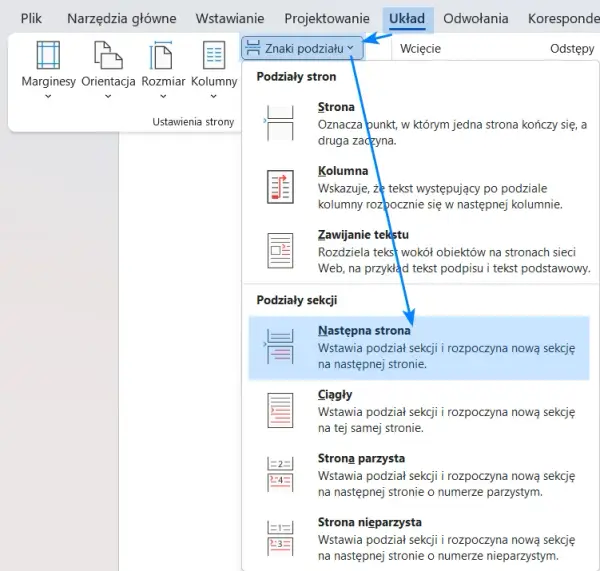This screenshot has height=571, width=600.
Task: Click the Kolumna column break icon
Action: click(x=280, y=187)
